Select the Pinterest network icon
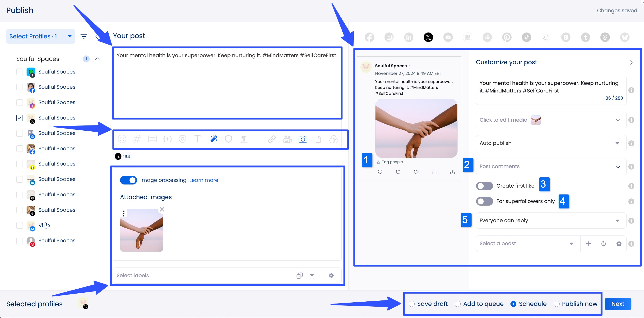Screen dimensions: 644x318 tap(507, 37)
